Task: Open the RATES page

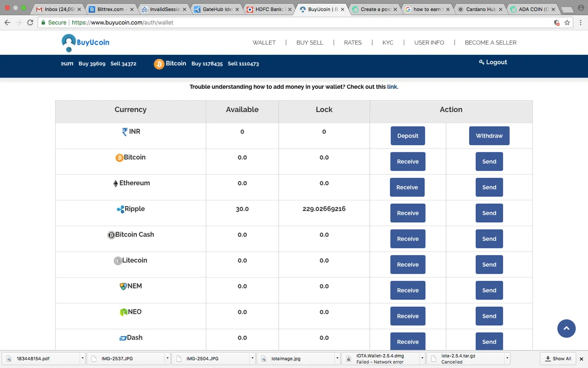Action: coord(353,42)
